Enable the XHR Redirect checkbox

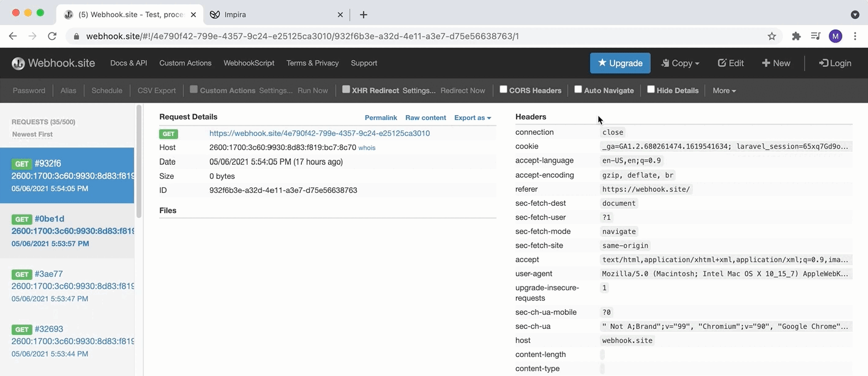346,89
